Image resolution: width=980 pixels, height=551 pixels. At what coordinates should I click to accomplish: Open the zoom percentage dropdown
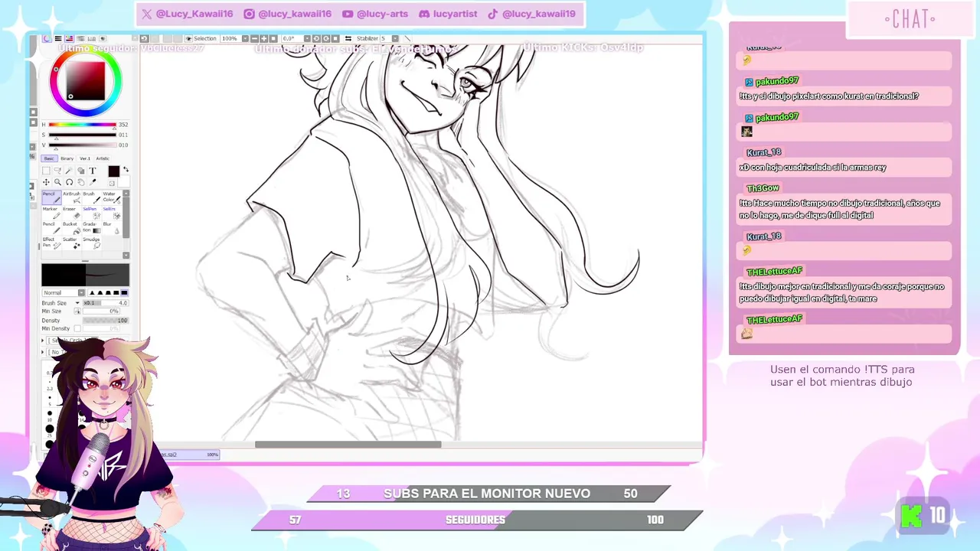pyautogui.click(x=245, y=38)
